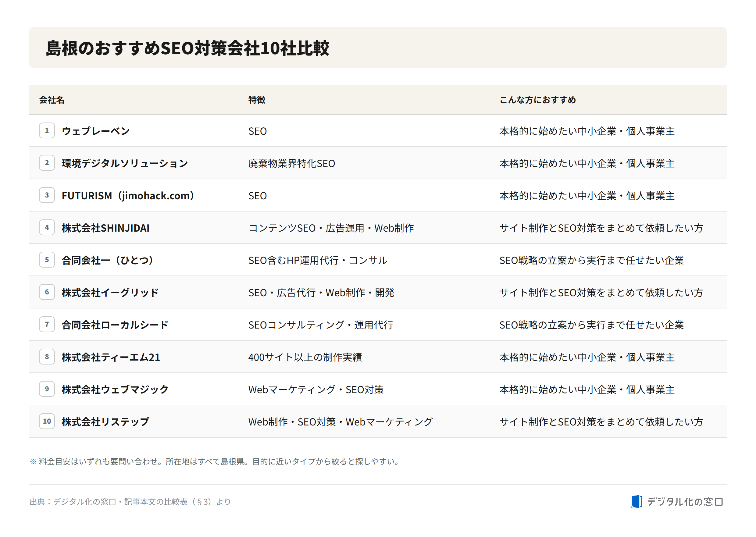Click the source line 出典：デジタル化の窓口・記事本文の比較表
The height and width of the screenshot is (537, 756).
tap(130, 502)
